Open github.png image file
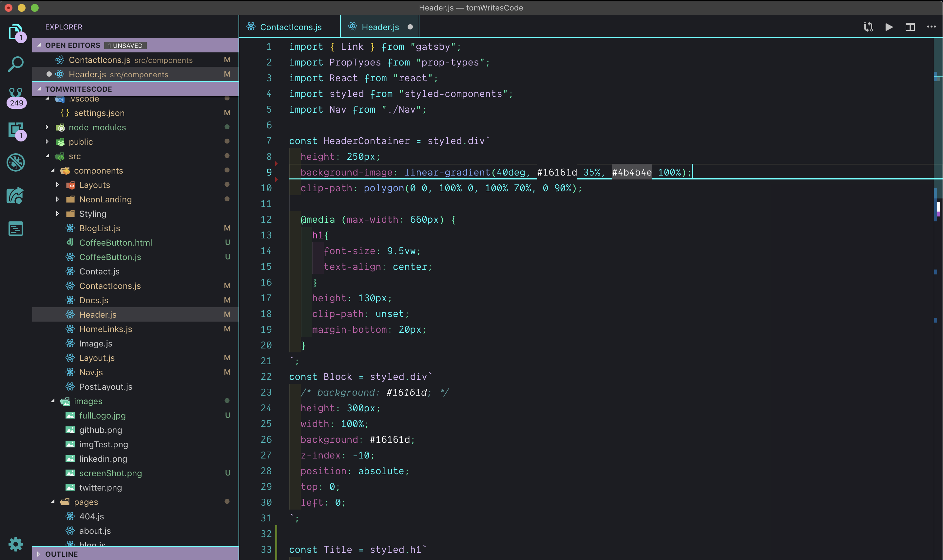This screenshot has height=560, width=943. (135, 429)
